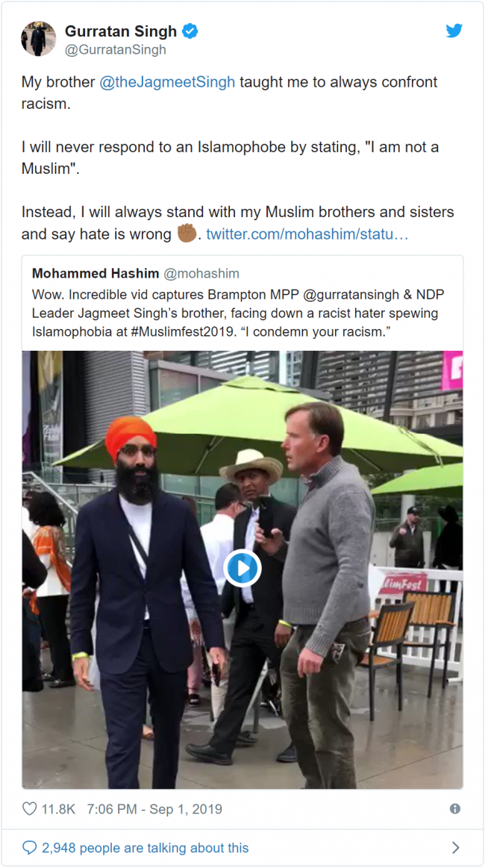Viewport: 485px width, 868px height.
Task: Open the quoted tweet text body
Action: pos(238,313)
